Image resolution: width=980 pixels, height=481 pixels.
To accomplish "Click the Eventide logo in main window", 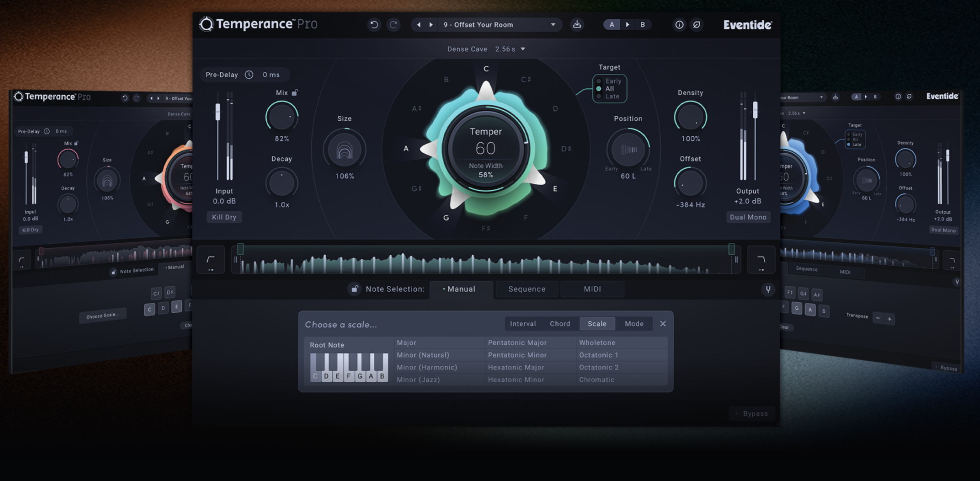I will pyautogui.click(x=747, y=25).
